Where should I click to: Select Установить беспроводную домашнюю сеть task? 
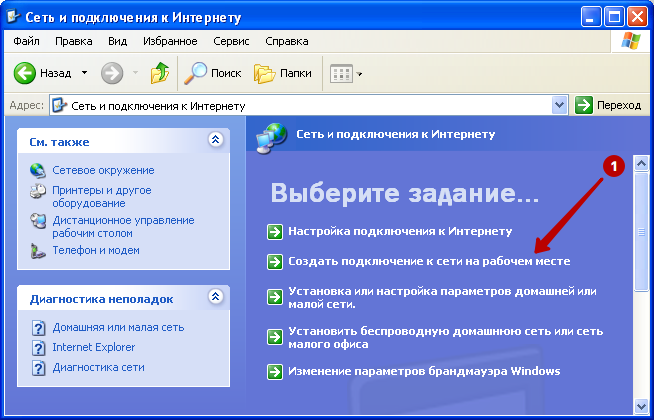tap(445, 337)
